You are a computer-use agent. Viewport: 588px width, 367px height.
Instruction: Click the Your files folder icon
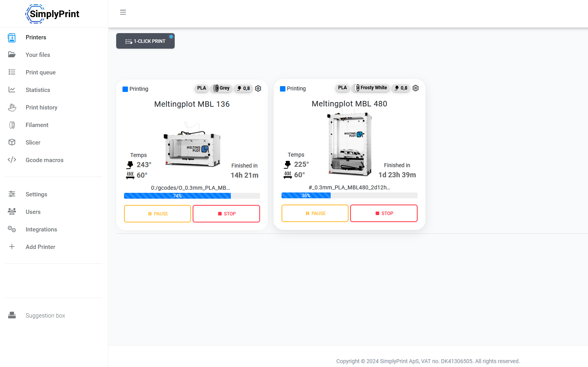(12, 55)
